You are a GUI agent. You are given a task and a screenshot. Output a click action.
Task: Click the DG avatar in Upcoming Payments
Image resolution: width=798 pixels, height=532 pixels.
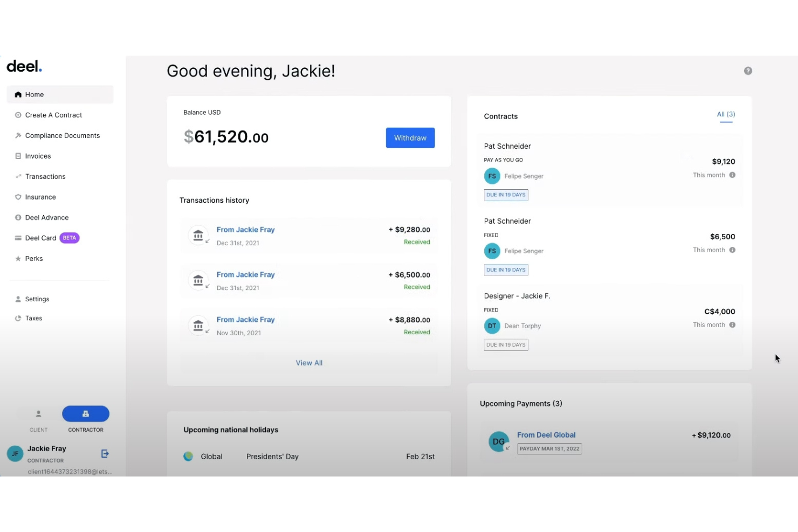499,442
